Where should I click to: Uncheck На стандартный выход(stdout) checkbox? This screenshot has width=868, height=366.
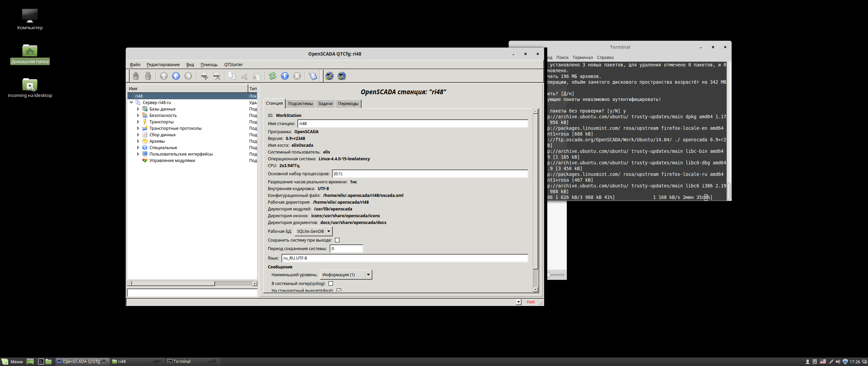coord(339,290)
